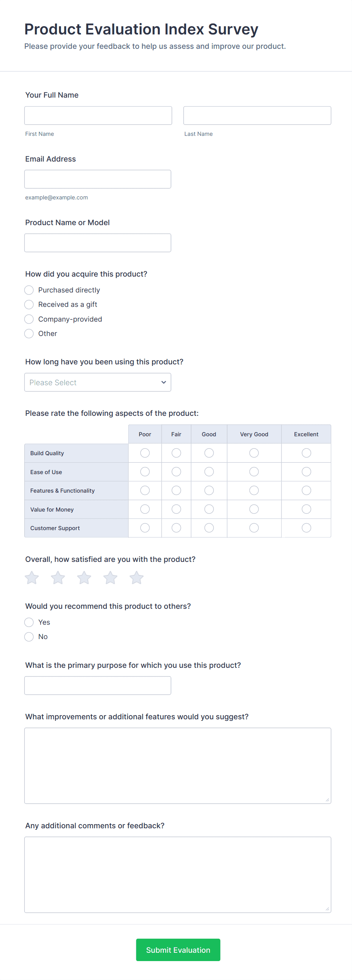Focus the Product Name or Model field
352x980 pixels.
(x=98, y=243)
